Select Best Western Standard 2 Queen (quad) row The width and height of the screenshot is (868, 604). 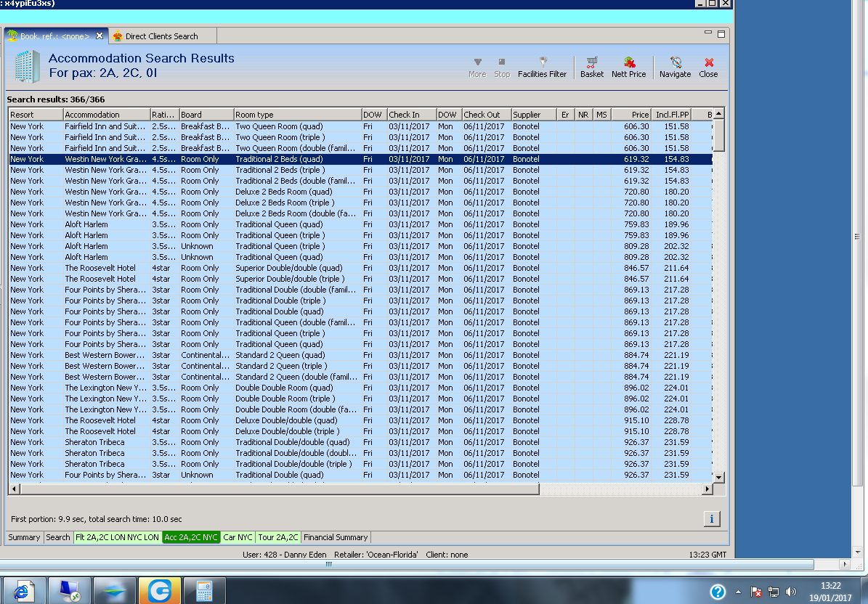tap(360, 355)
